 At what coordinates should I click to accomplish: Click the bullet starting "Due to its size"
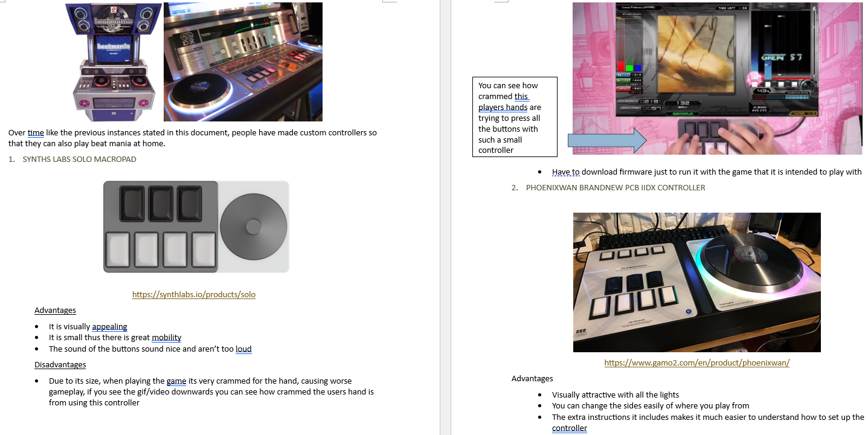pos(211,392)
